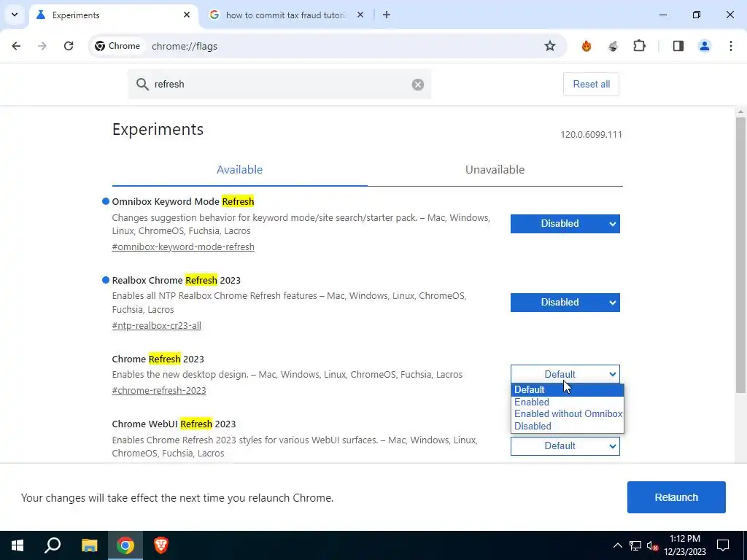Screen dimensions: 747x560
Task: Click the Chrome taskbar icon
Action: coord(125,545)
